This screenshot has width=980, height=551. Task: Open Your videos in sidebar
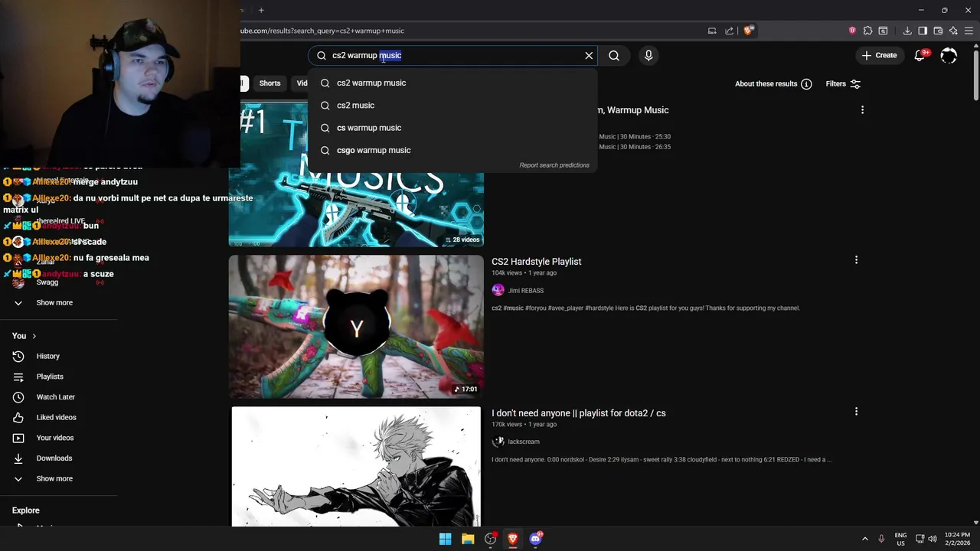55,438
